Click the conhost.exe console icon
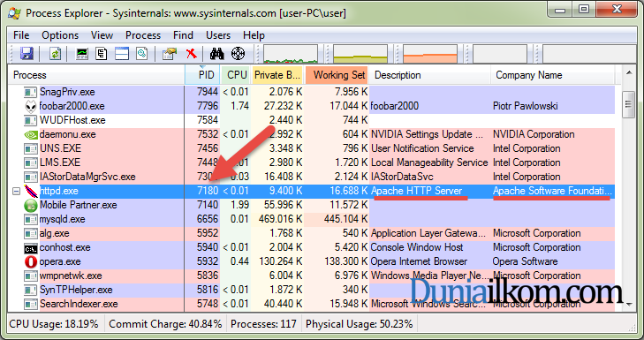This screenshot has height=340, width=644. [x=31, y=248]
